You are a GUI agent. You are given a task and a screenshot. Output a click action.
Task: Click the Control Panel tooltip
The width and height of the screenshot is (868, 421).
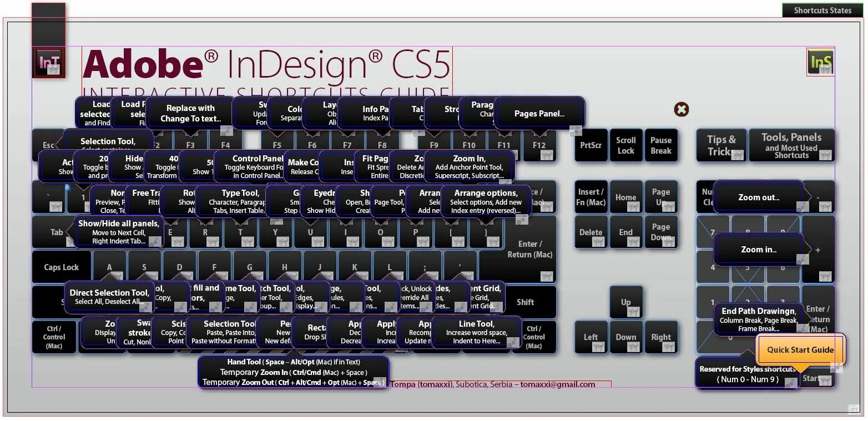[x=258, y=166]
